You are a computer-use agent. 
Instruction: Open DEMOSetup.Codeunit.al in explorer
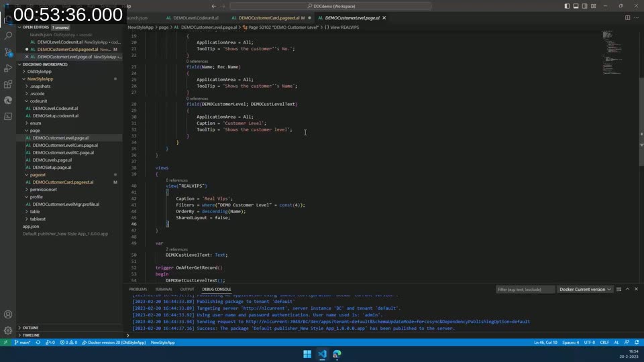click(56, 116)
